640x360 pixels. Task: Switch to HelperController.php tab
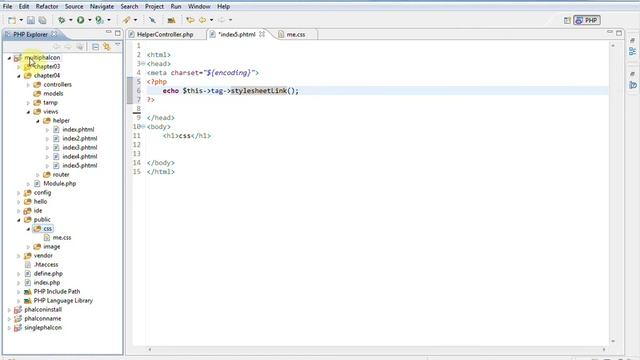click(x=165, y=35)
